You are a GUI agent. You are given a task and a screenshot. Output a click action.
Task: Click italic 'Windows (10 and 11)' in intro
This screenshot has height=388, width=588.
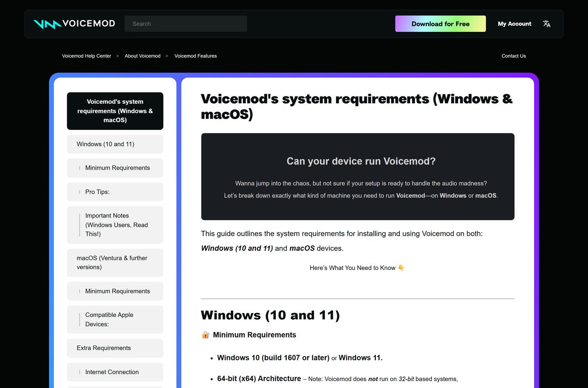(237, 248)
